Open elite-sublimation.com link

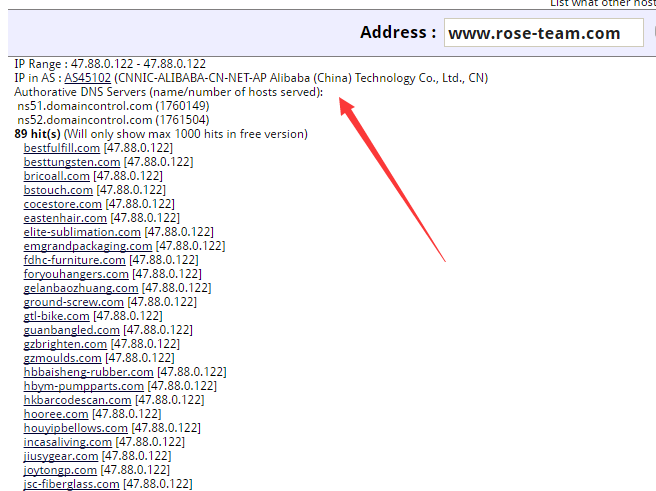tap(82, 232)
